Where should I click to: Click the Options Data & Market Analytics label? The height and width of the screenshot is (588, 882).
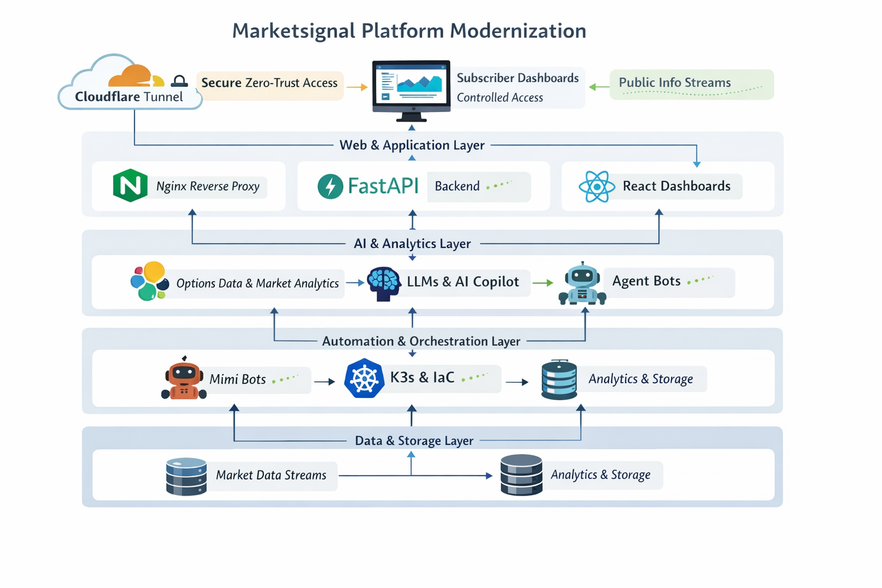coord(257,283)
